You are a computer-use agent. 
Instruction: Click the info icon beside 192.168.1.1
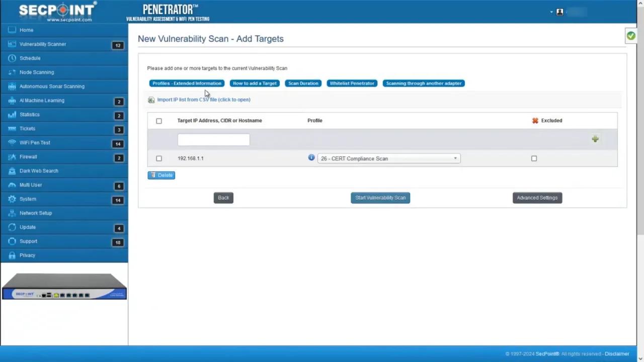[x=311, y=158]
